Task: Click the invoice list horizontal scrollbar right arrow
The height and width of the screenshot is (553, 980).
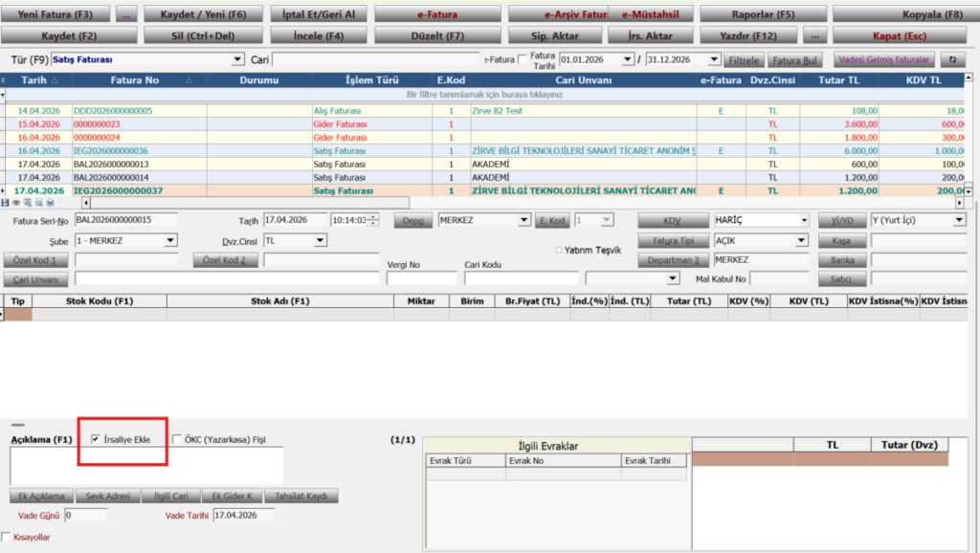Action: click(959, 203)
